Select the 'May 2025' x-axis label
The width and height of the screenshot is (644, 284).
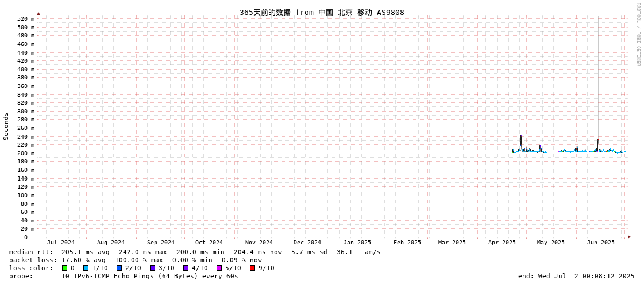tap(551, 243)
